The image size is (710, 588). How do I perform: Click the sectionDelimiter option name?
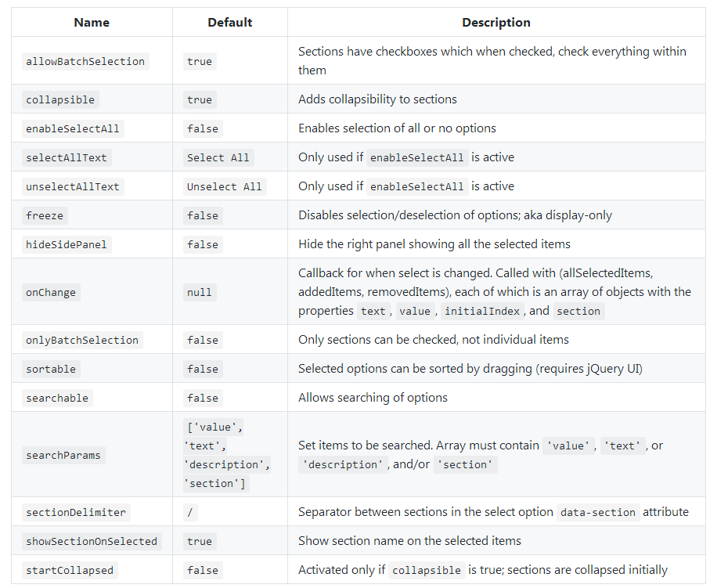pos(76,512)
